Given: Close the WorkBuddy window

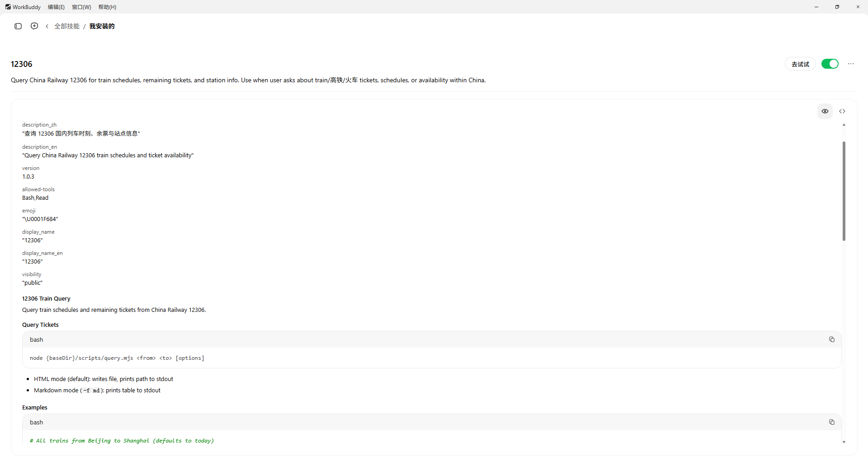Looking at the screenshot, I should coord(858,7).
